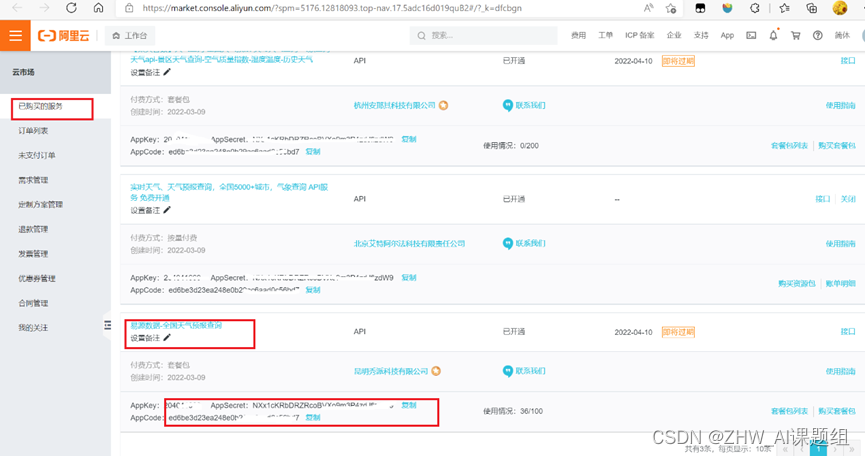Click 账单明细 link
Viewport: 865px width, 456px height.
(x=841, y=283)
